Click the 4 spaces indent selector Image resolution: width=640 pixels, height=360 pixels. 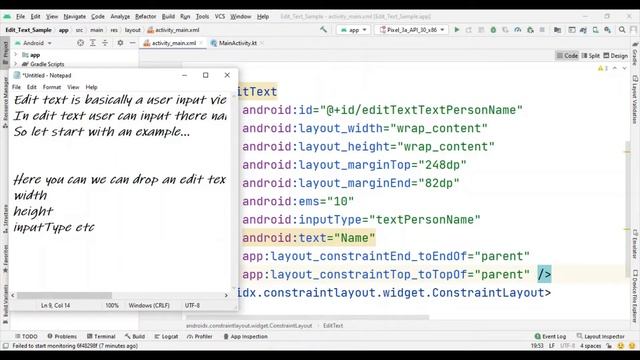[x=591, y=346]
